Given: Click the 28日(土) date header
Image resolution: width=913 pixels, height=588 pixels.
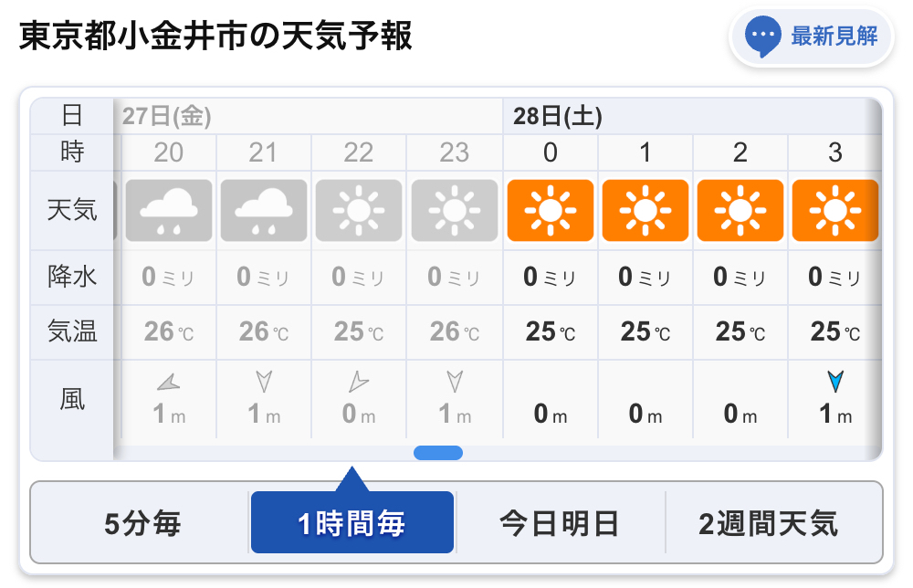Looking at the screenshot, I should click(x=557, y=117).
